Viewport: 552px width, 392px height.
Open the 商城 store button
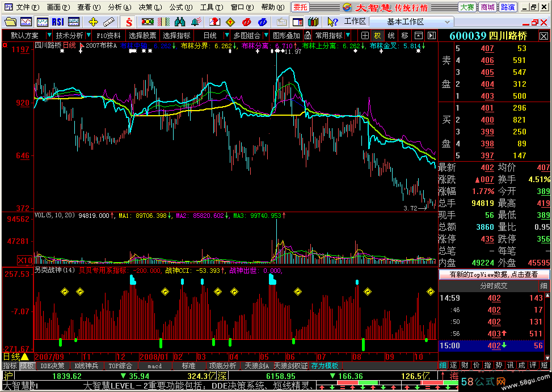pos(487,7)
